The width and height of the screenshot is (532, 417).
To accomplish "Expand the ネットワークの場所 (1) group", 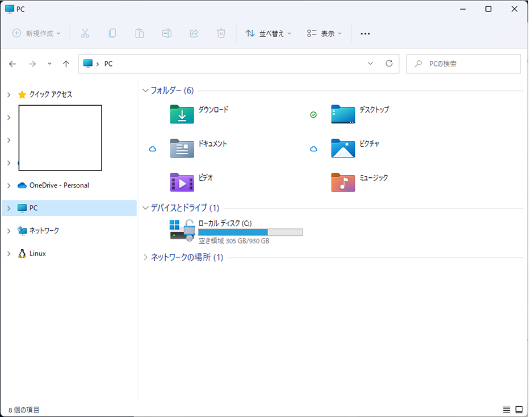I will pos(146,257).
